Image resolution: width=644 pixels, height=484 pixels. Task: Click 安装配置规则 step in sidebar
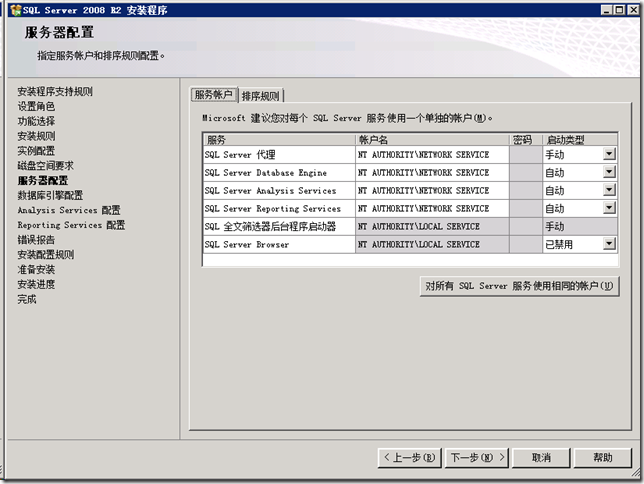coord(46,254)
